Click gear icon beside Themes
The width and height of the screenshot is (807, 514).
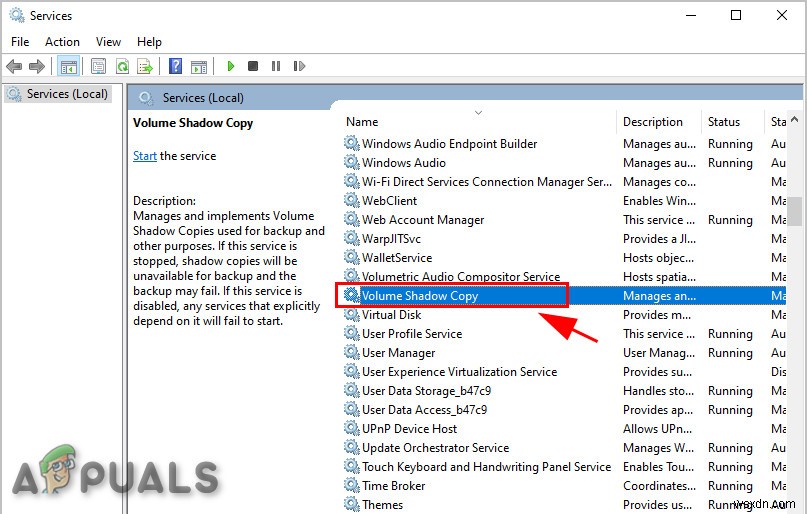[352, 504]
